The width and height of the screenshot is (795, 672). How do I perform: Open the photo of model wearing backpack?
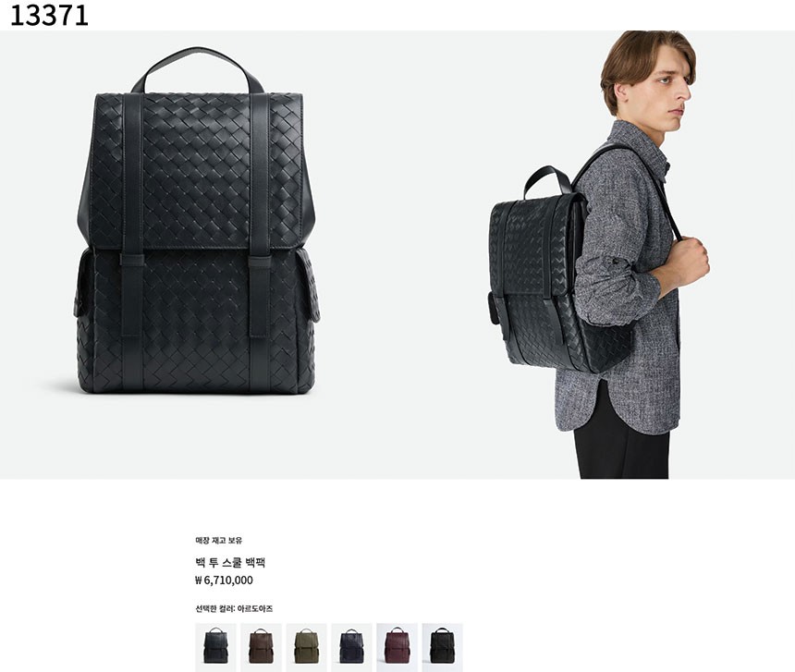(x=596, y=254)
